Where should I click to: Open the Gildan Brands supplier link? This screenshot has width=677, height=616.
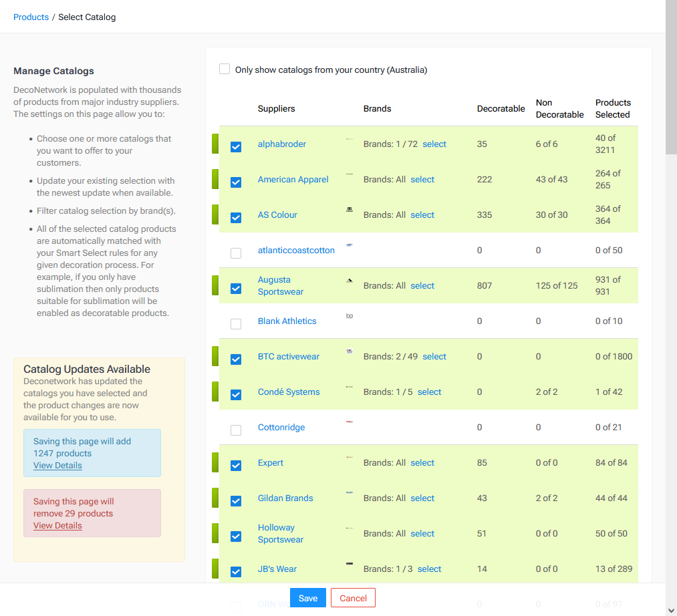pyautogui.click(x=285, y=498)
